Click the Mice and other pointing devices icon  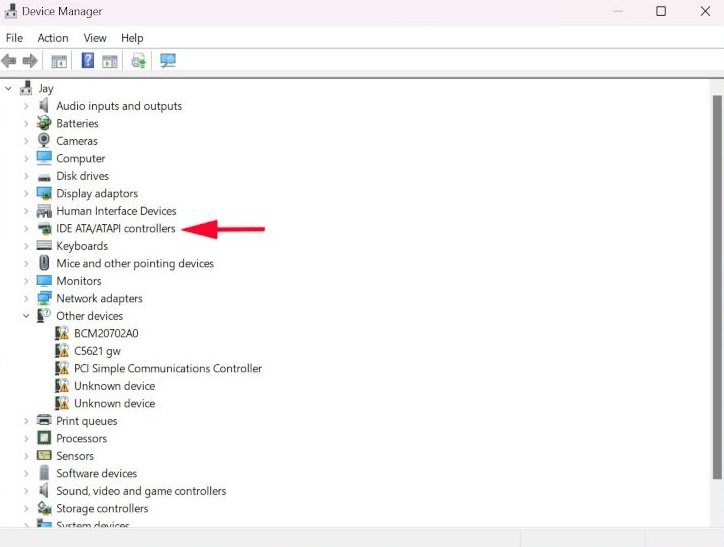point(44,263)
